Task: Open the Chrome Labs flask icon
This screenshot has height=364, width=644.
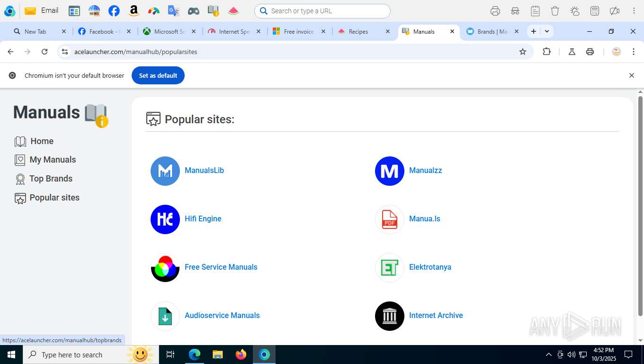Action: pos(572,52)
